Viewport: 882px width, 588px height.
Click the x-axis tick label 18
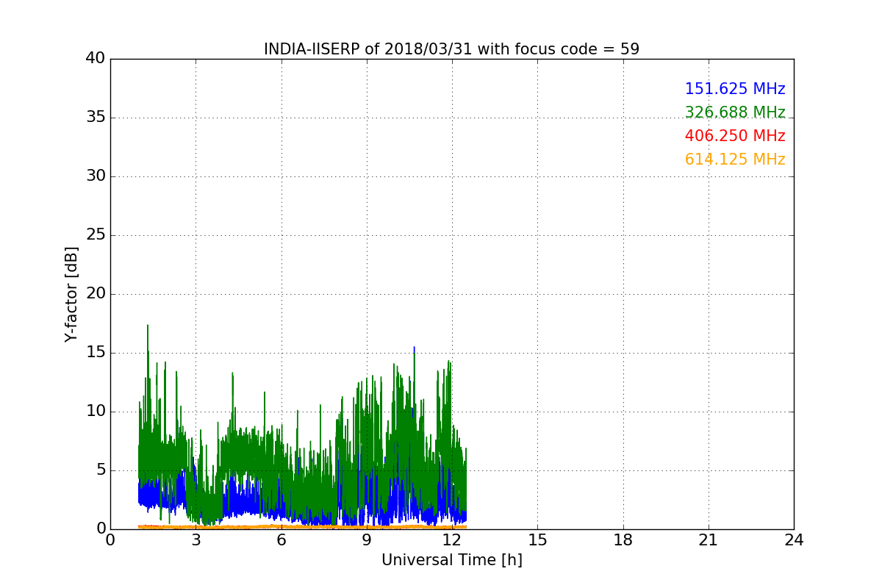[623, 539]
